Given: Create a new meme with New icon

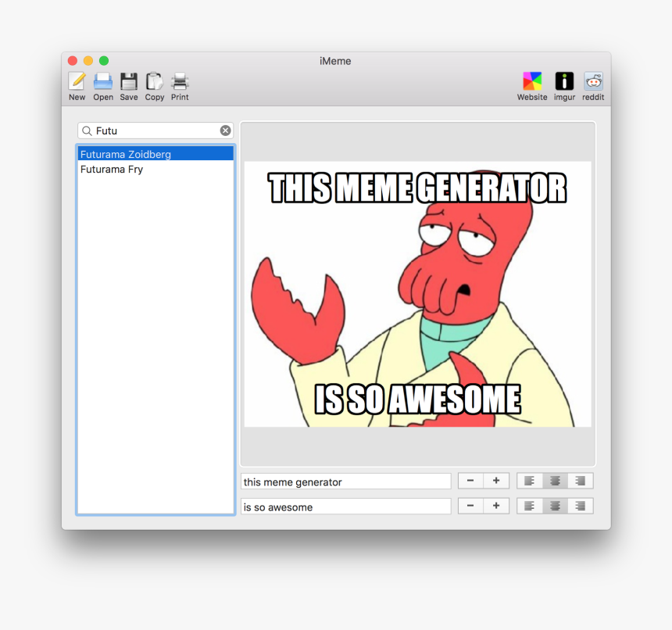Looking at the screenshot, I should pos(77,87).
